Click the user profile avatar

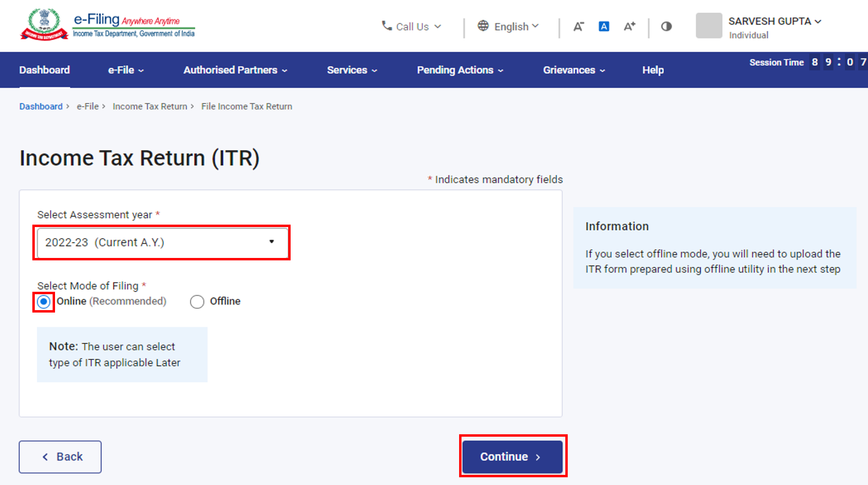(x=709, y=26)
